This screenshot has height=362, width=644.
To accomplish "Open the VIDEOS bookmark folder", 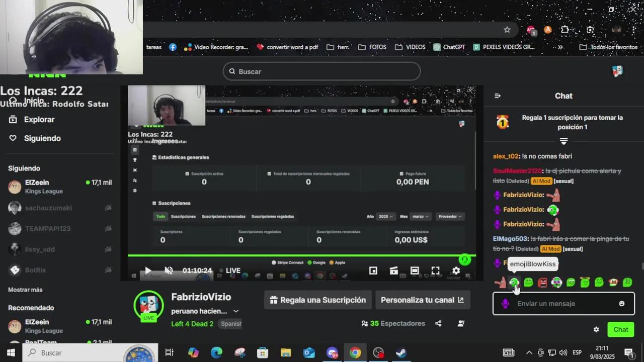I will (410, 47).
